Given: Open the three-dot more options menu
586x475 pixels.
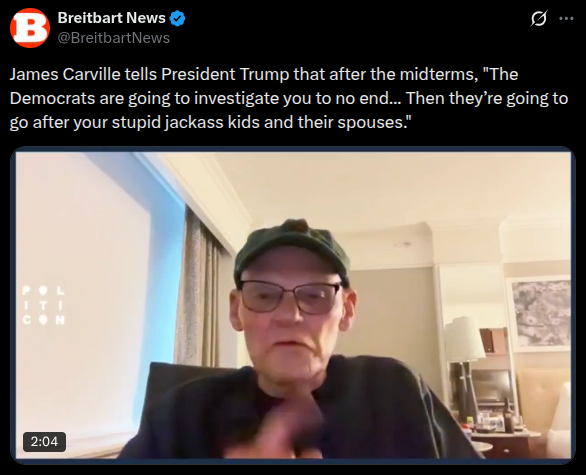Looking at the screenshot, I should click(x=566, y=18).
